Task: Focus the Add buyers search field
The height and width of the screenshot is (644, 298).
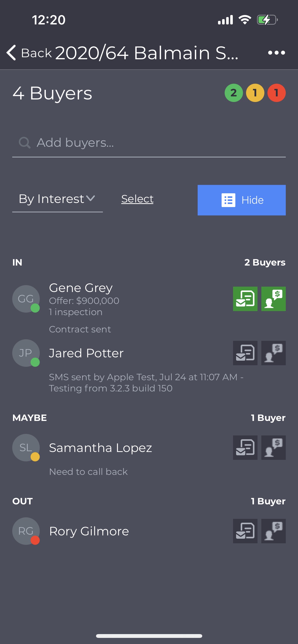Action: [x=149, y=143]
